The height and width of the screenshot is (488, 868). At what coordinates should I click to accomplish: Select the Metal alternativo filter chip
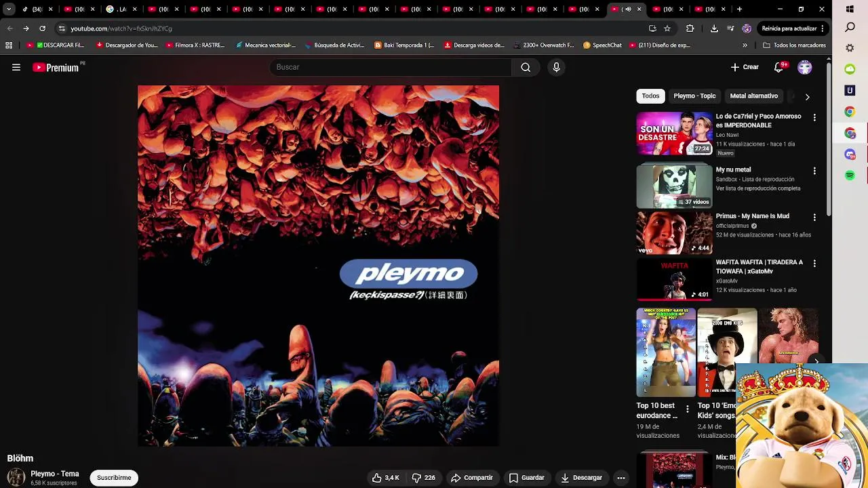(753, 96)
